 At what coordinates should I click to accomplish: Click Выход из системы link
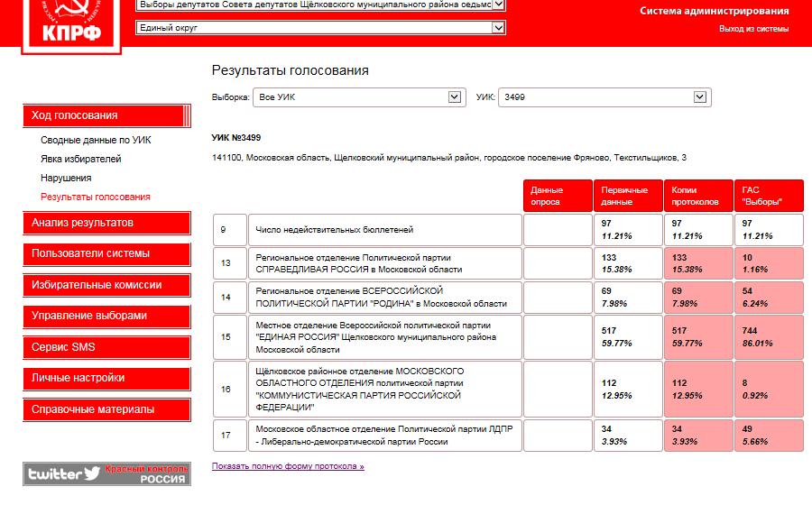[753, 29]
